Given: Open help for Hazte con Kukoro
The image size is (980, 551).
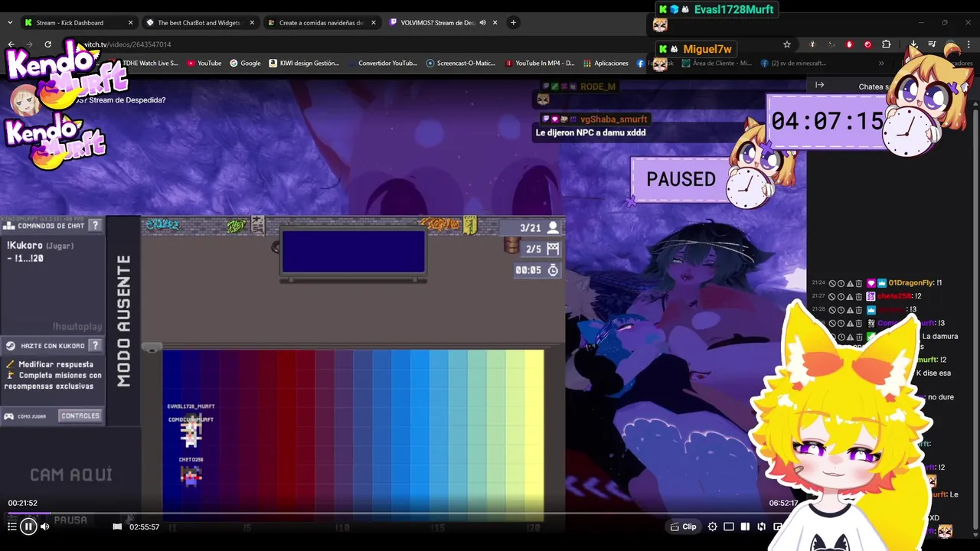Looking at the screenshot, I should (95, 345).
